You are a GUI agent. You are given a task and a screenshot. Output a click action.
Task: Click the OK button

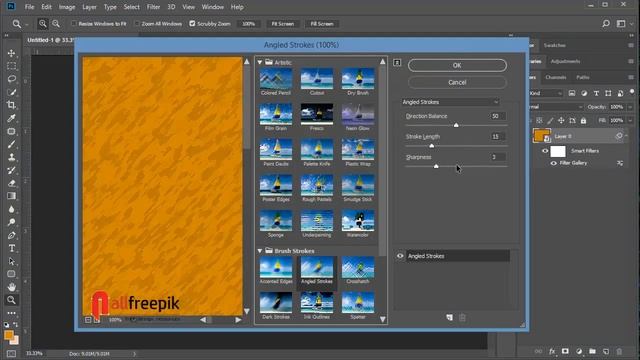pyautogui.click(x=457, y=65)
